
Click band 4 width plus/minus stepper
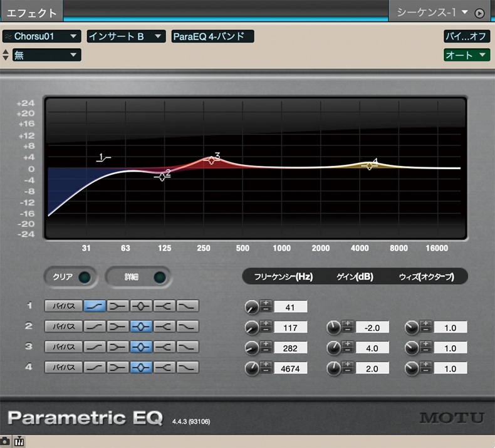point(426,368)
